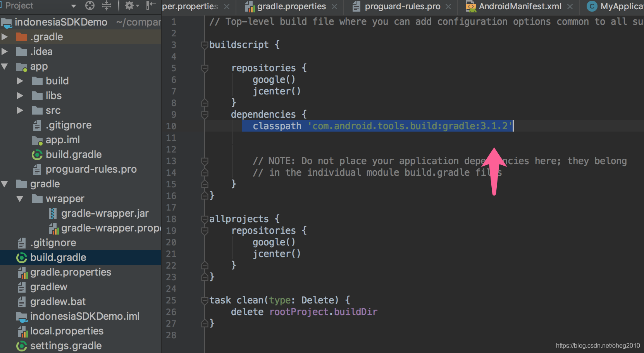The height and width of the screenshot is (353, 644).
Task: Click the classpath gradle:3.1.2 line
Action: [x=382, y=126]
